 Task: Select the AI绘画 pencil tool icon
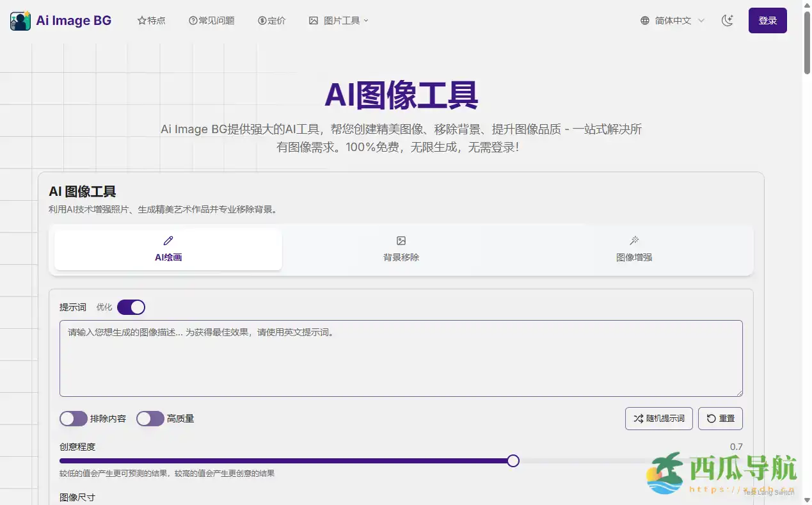coord(168,241)
